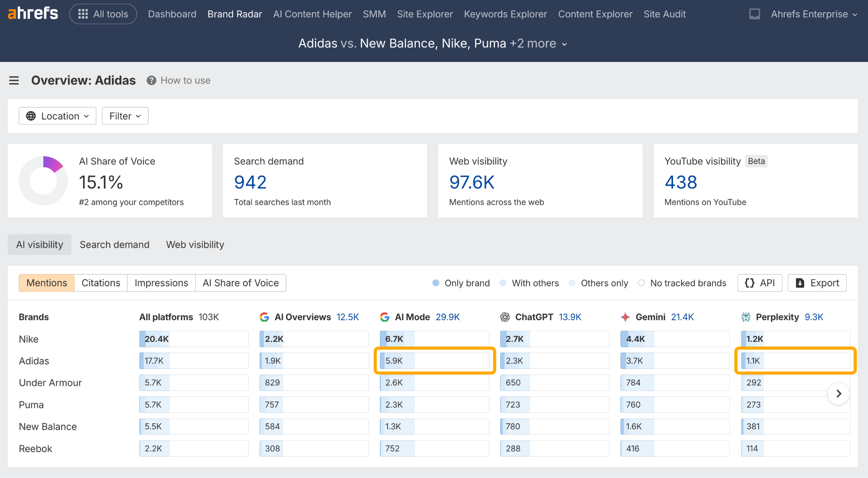Open SMM in top navigation
The height and width of the screenshot is (478, 868).
pyautogui.click(x=374, y=14)
